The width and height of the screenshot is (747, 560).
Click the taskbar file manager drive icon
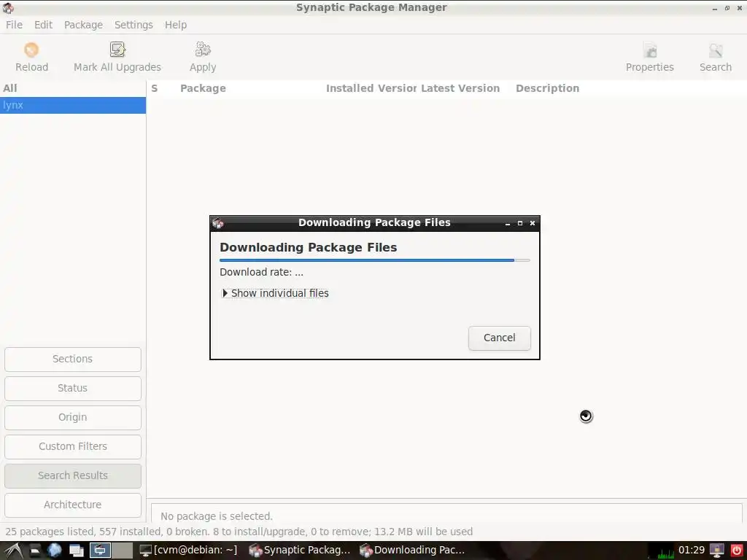click(x=35, y=551)
